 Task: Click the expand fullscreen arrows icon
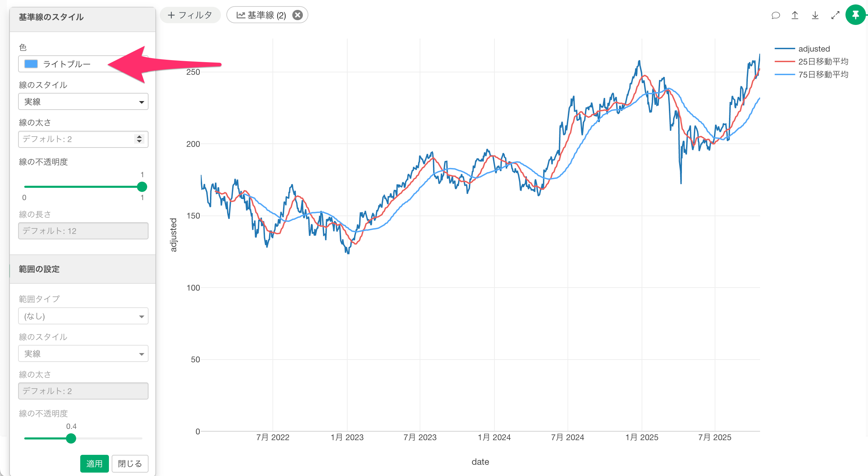pos(835,15)
